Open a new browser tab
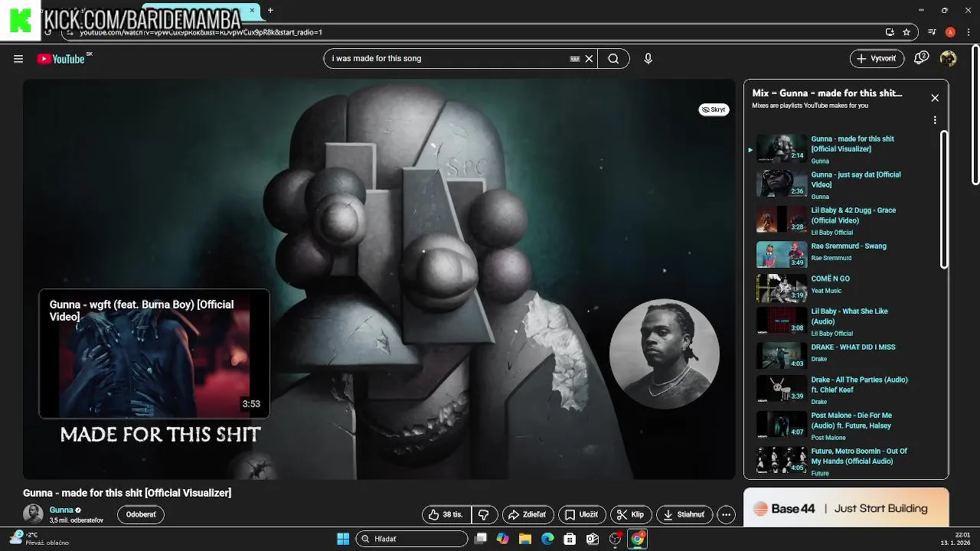This screenshot has width=980, height=551. click(270, 11)
